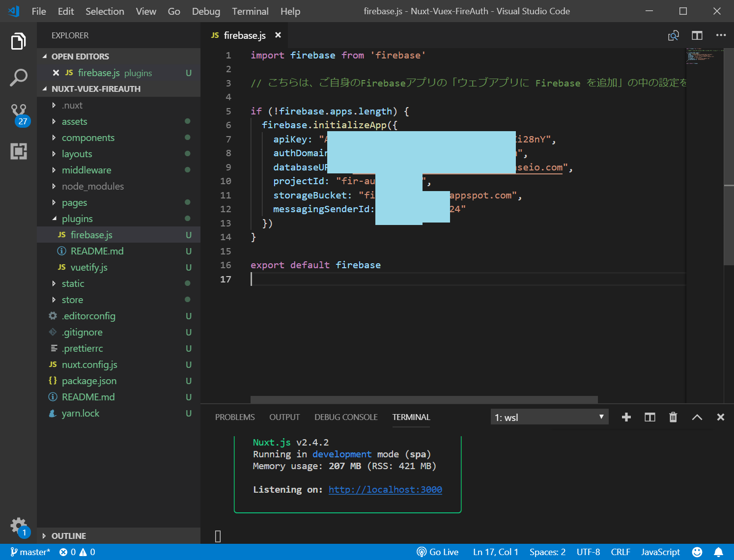The height and width of the screenshot is (560, 734).
Task: Expand the pages folder
Action: (x=118, y=202)
